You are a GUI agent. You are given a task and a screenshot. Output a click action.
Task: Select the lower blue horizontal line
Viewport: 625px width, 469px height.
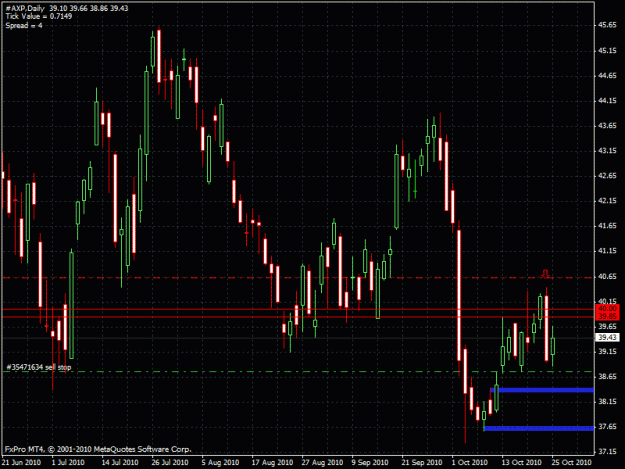tap(539, 428)
